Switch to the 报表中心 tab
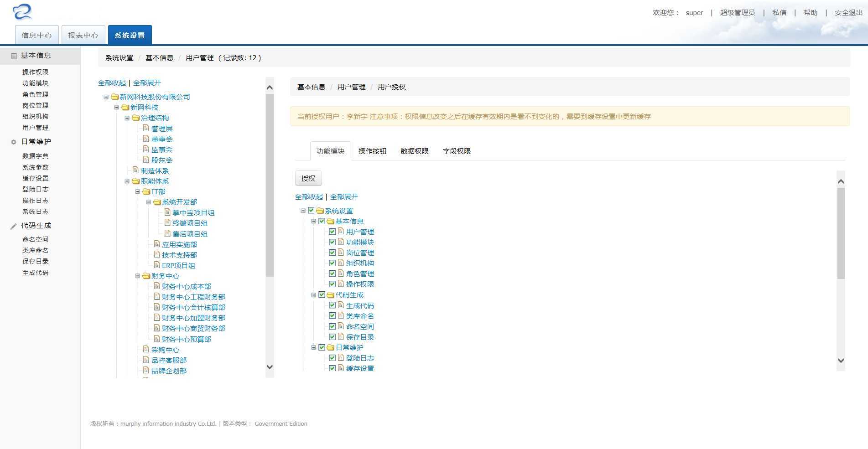Image resolution: width=868 pixels, height=449 pixels. coord(83,35)
